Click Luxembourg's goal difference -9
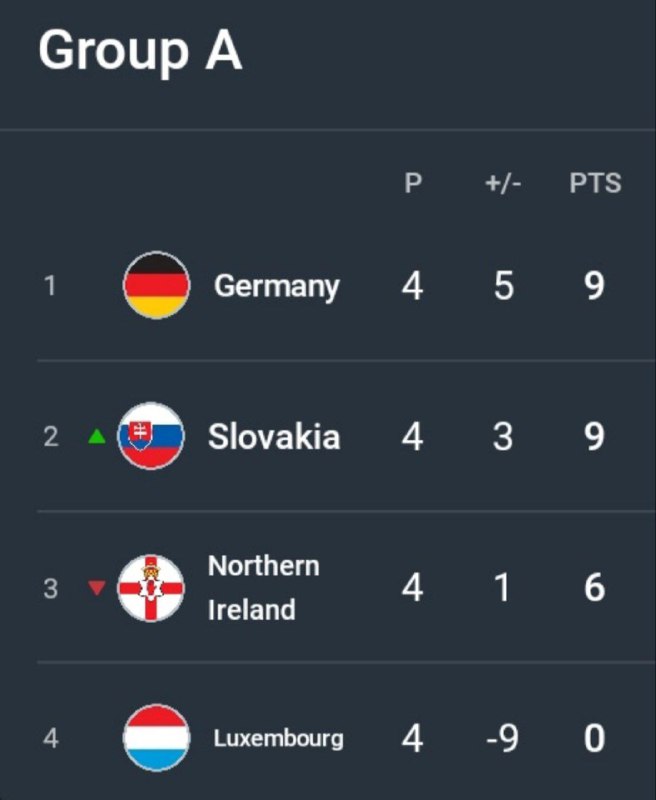Viewport: 656px width, 800px height. click(x=502, y=738)
